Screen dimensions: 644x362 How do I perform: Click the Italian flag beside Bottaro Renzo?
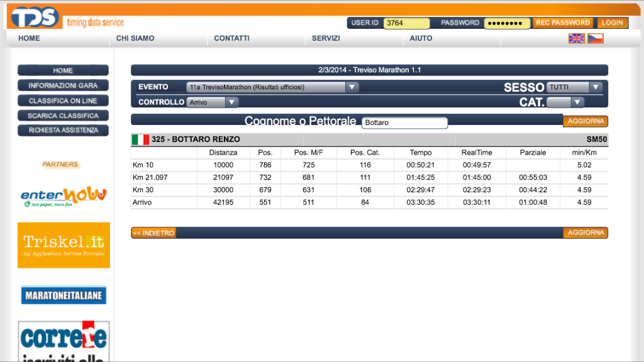point(140,140)
